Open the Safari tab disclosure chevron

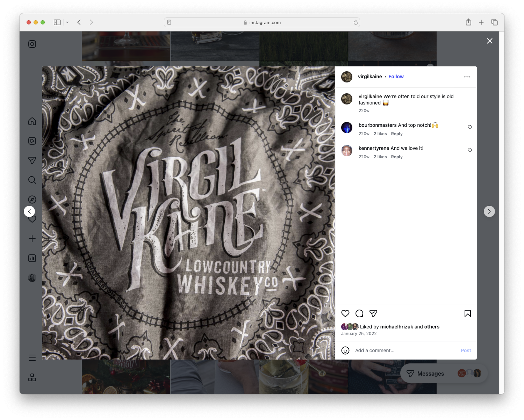[67, 22]
